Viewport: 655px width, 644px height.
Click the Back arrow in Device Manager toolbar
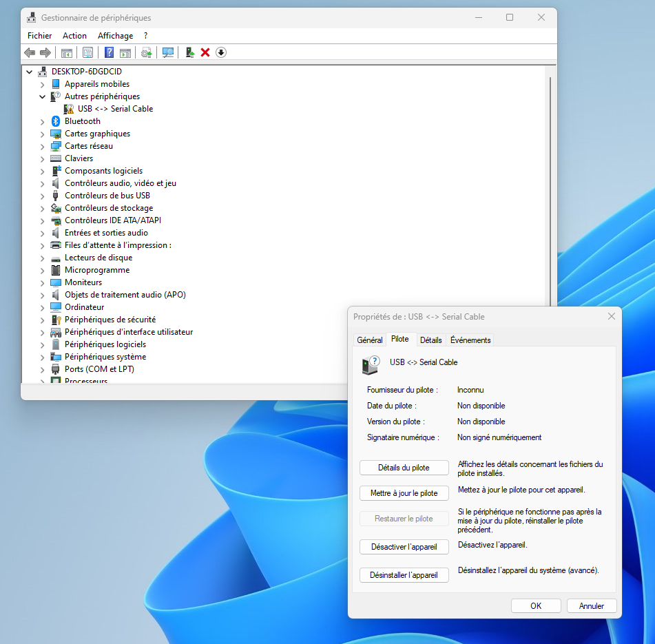30,52
